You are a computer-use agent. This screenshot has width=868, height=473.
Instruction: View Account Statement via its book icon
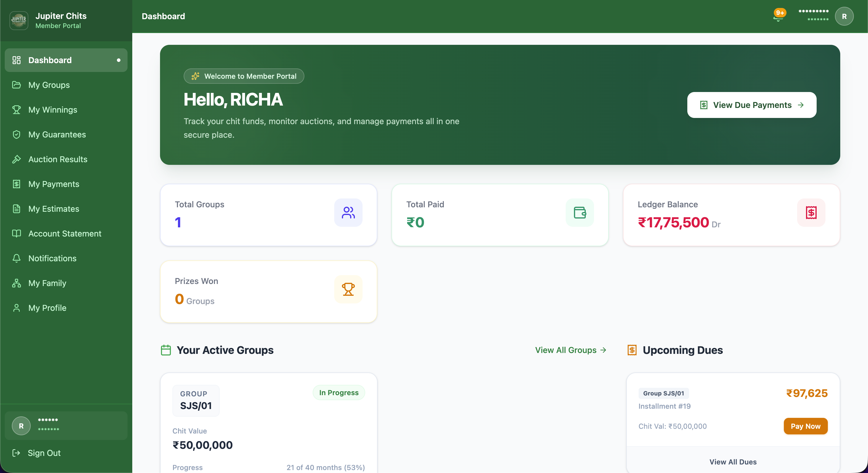point(17,233)
